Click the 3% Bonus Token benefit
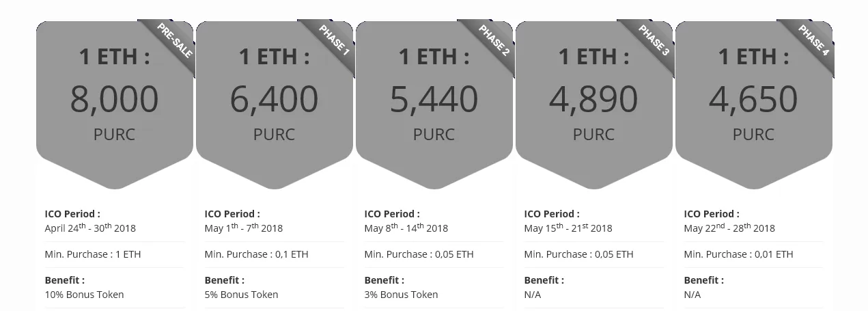The height and width of the screenshot is (311, 868). 402,295
